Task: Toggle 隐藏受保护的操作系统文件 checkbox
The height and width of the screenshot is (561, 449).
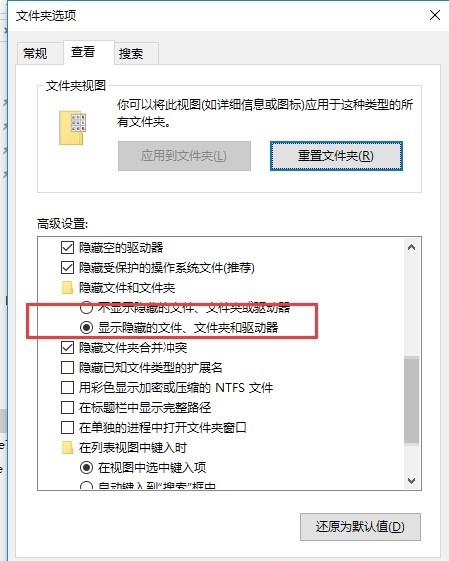Action: [67, 268]
